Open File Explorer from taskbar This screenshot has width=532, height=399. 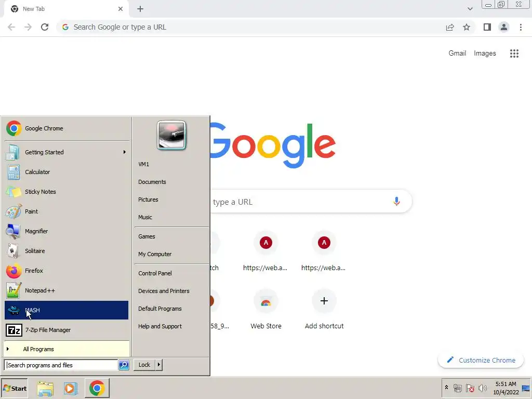coord(45,388)
